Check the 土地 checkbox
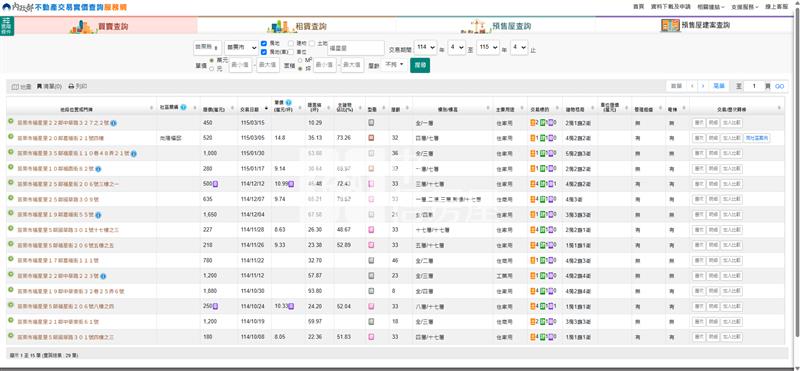 pyautogui.click(x=312, y=43)
